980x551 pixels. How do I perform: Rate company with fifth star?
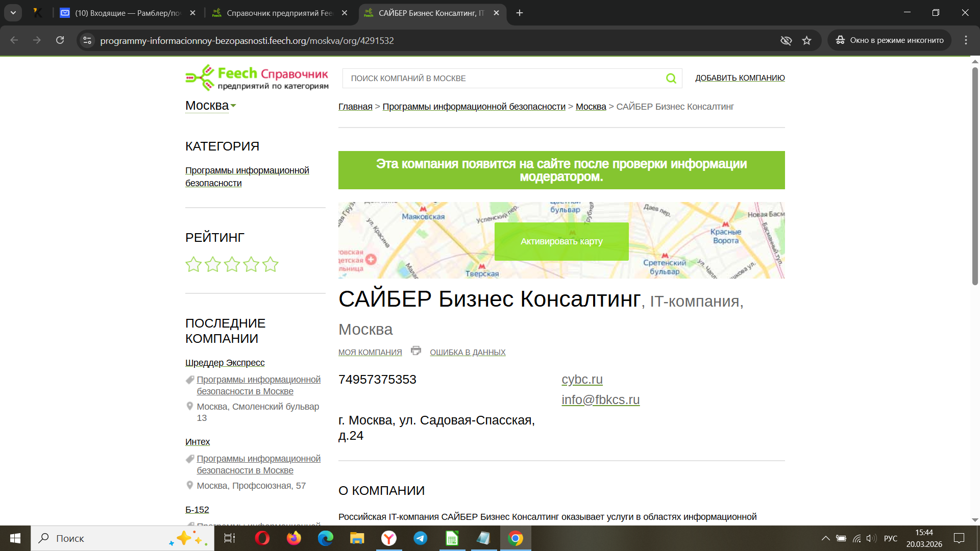(270, 264)
